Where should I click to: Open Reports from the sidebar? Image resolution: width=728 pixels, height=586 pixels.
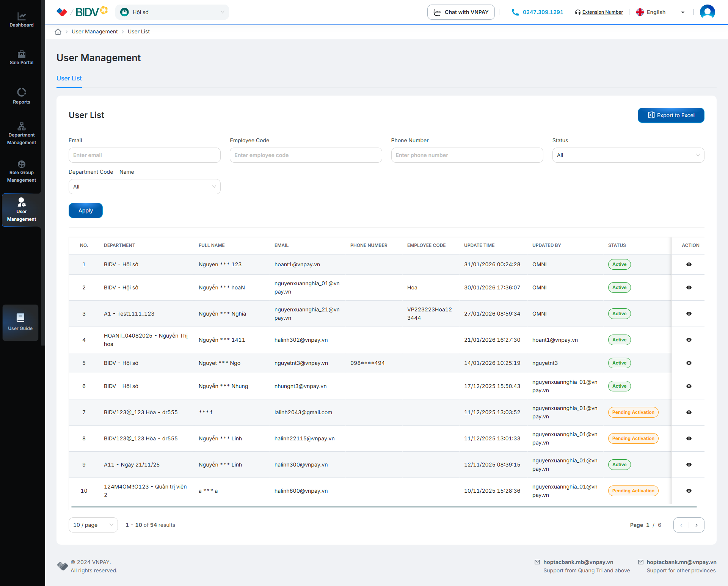[21, 96]
